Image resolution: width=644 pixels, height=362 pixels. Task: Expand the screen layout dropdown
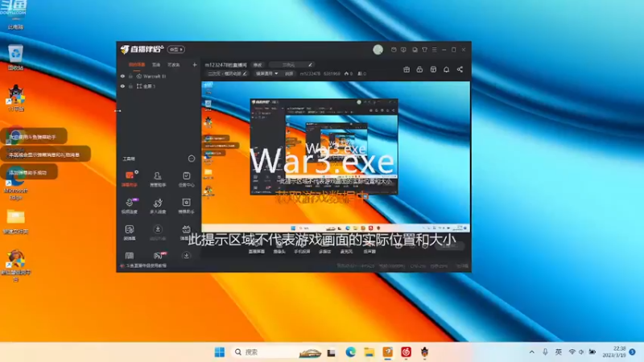(x=266, y=73)
